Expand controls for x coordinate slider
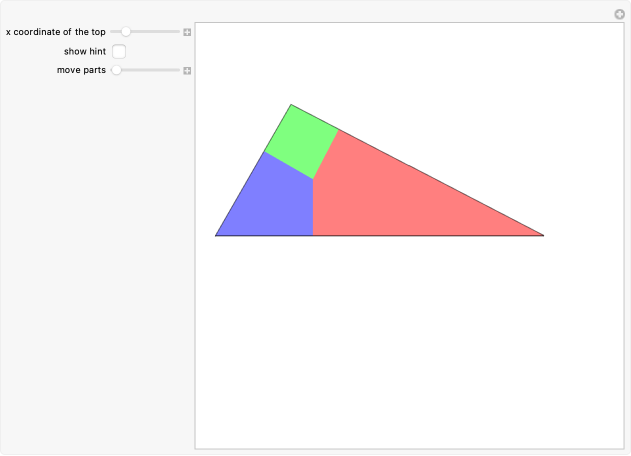Viewport: 631px width, 456px height. tap(187, 32)
